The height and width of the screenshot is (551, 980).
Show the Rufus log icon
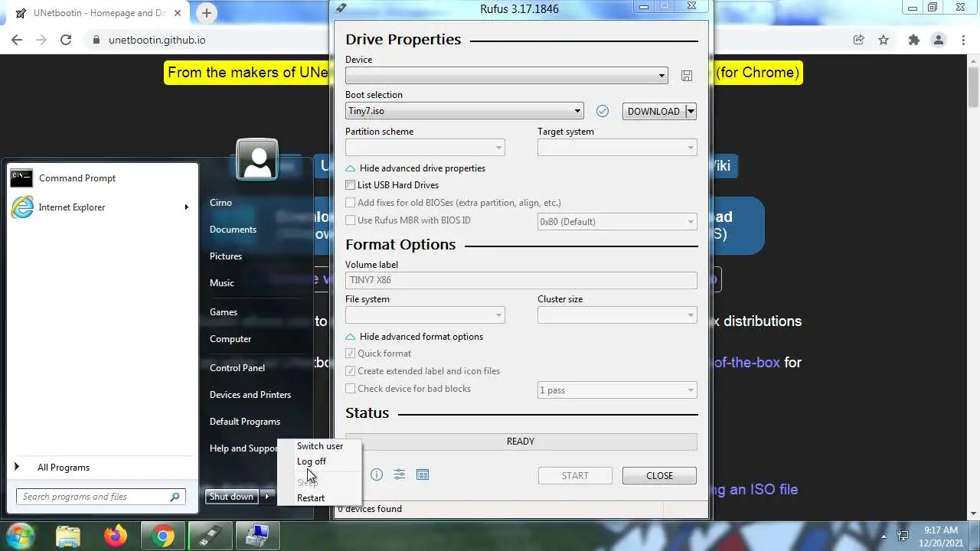tap(423, 474)
